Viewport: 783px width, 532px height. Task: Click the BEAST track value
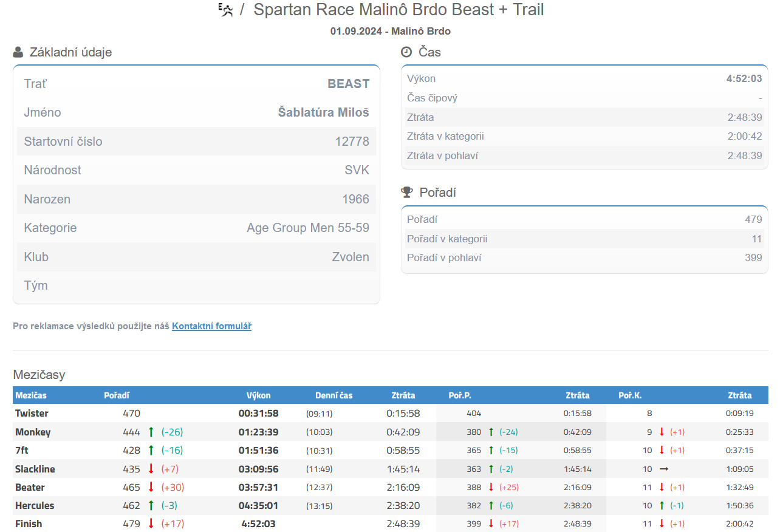point(349,84)
